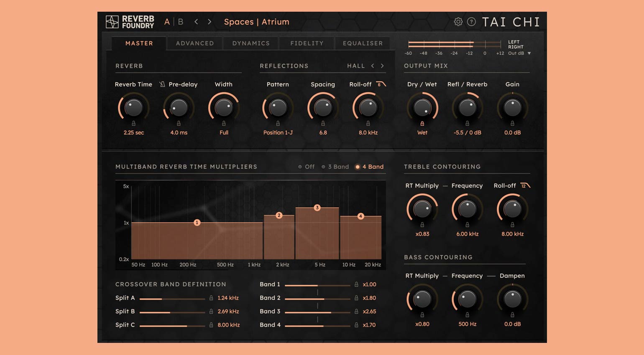
Task: Toggle the lock under Reflections Roll-off knob
Action: point(368,123)
